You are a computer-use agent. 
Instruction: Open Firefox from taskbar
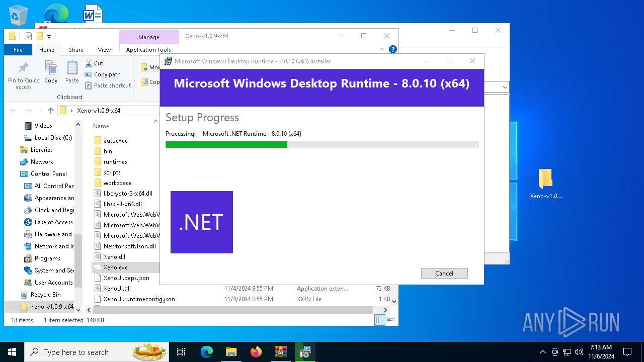click(x=256, y=352)
